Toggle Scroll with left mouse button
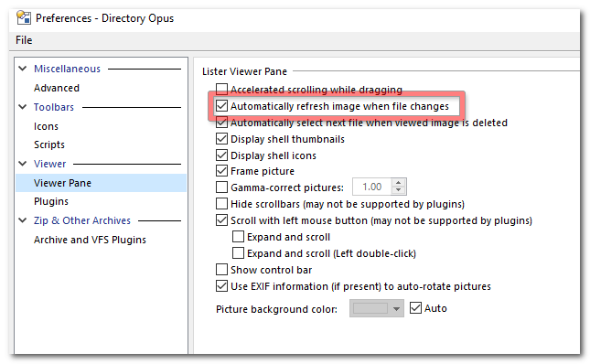The width and height of the screenshot is (590, 364). [x=221, y=220]
